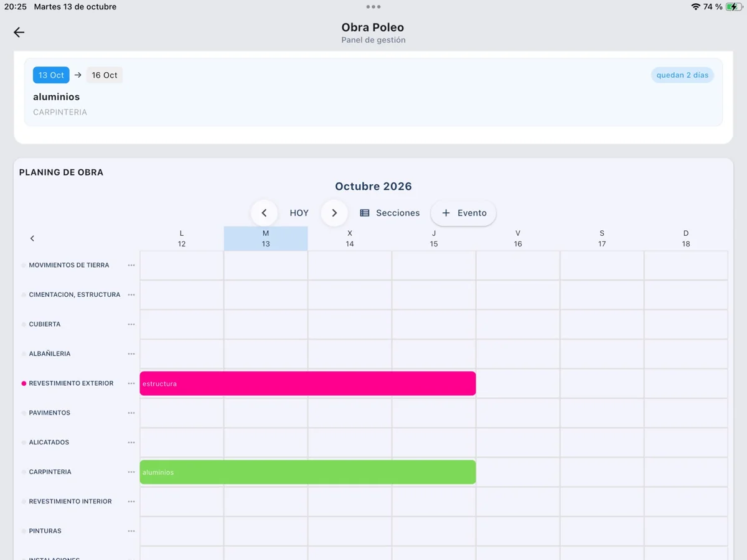Screen dimensions: 747x560
Task: Open options for CARPINTERIA row
Action: click(x=131, y=472)
